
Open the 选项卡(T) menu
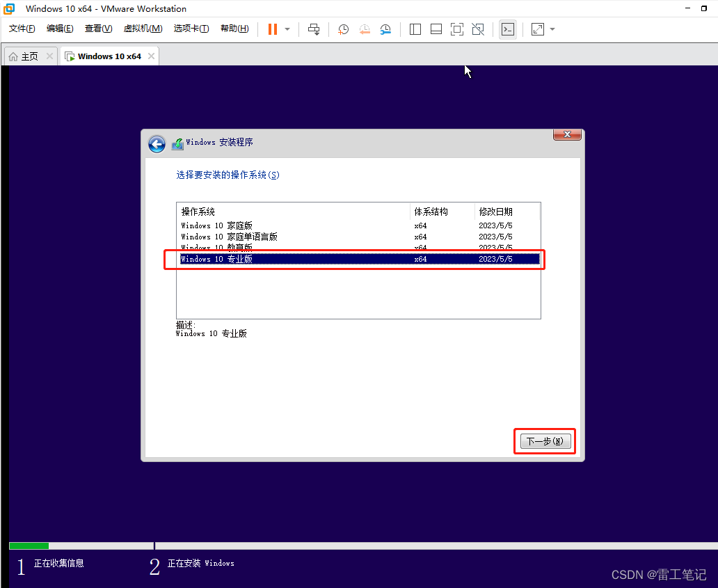click(x=191, y=29)
